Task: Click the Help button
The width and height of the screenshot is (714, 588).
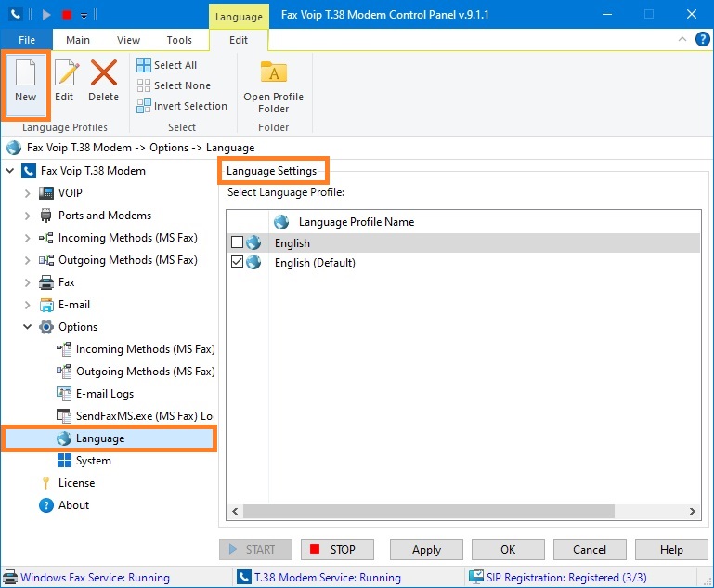Action: coord(671,550)
